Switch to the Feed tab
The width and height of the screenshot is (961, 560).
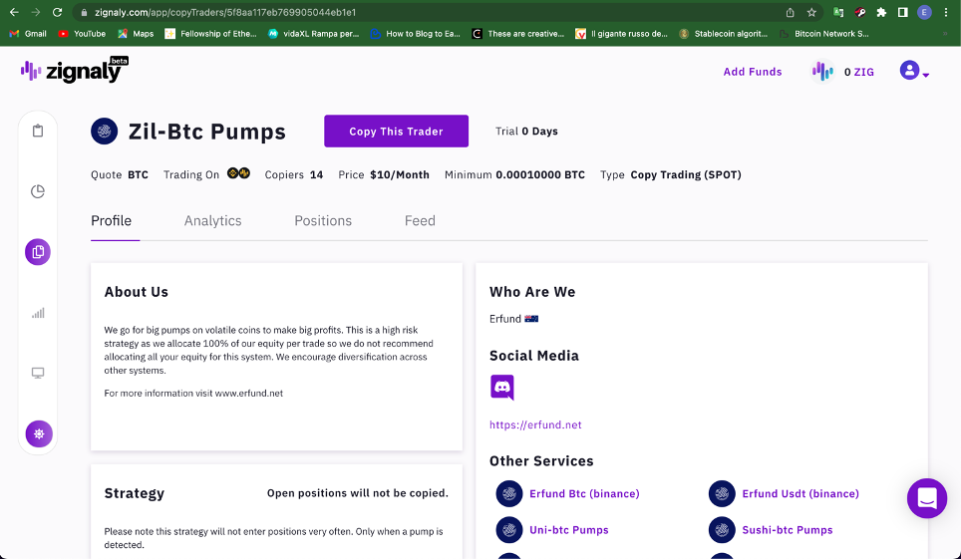(x=420, y=220)
